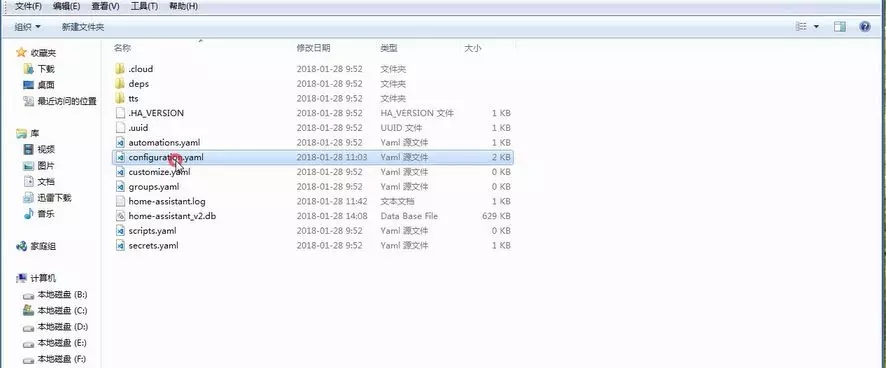Image resolution: width=886 pixels, height=368 pixels.
Task: Sort by the 修改日期 column header
Action: pyautogui.click(x=313, y=48)
